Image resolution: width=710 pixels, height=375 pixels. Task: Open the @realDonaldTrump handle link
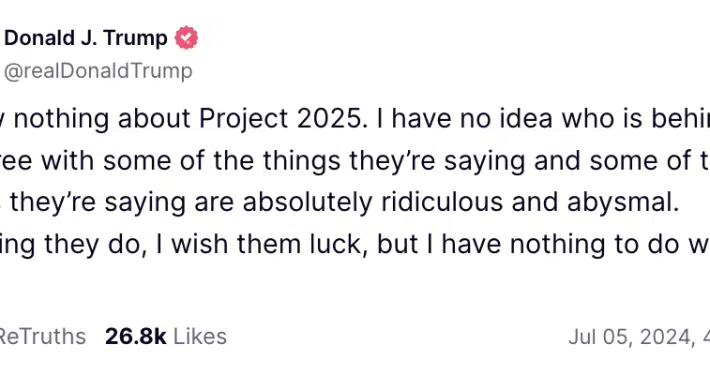click(98, 71)
